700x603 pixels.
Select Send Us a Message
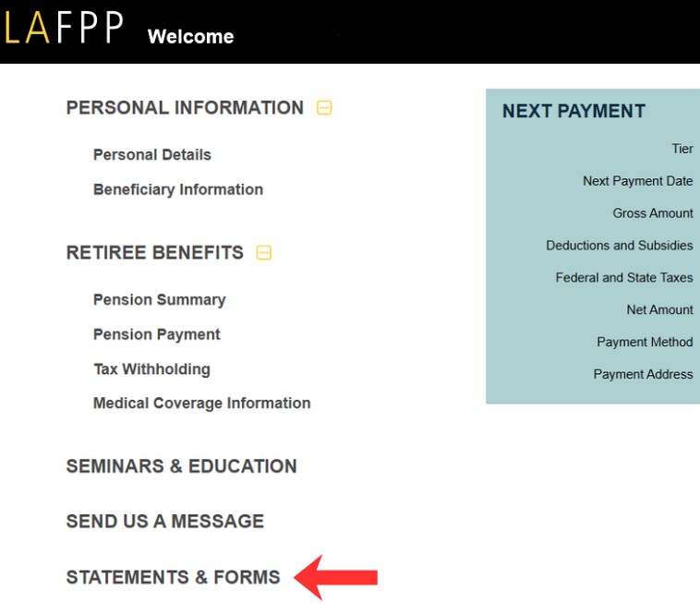tap(164, 522)
